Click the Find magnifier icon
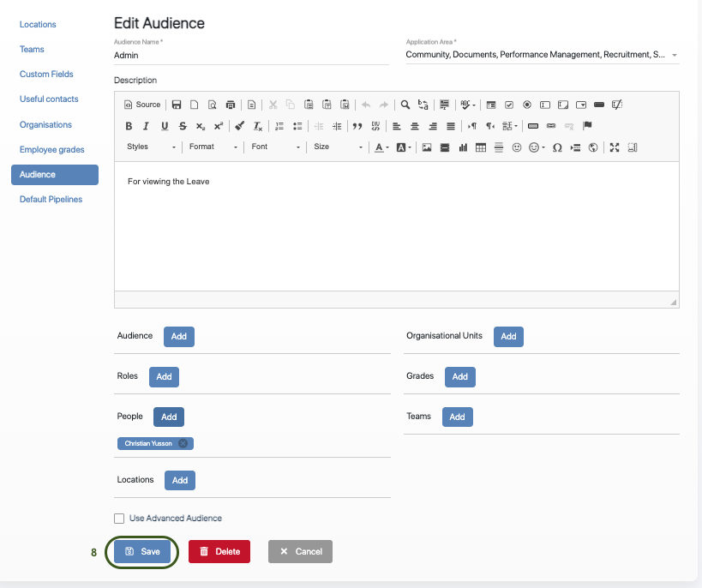The height and width of the screenshot is (588, 702). pos(405,105)
